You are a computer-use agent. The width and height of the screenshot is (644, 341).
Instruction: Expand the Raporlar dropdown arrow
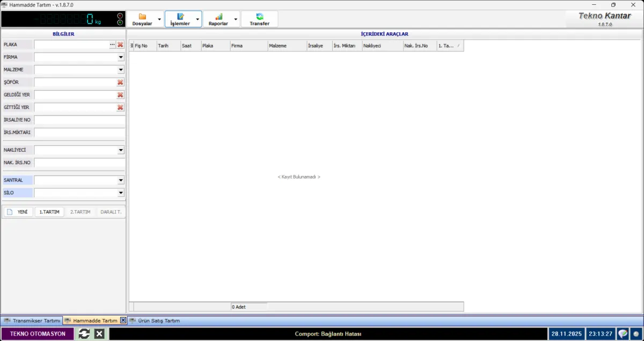click(x=236, y=19)
